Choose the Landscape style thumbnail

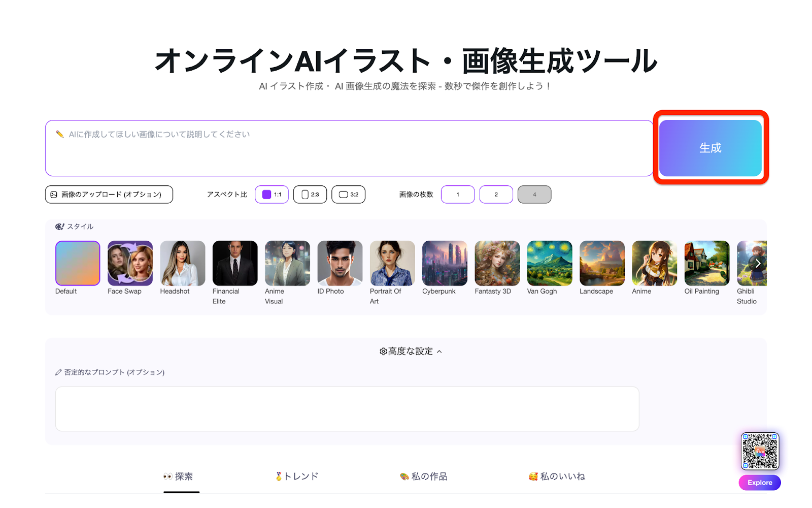point(602,263)
